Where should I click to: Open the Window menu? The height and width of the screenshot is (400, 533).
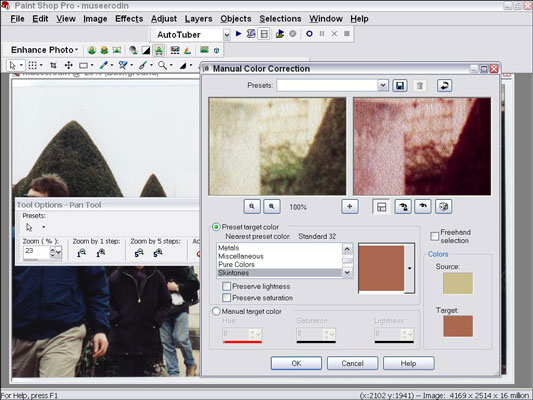(x=326, y=19)
